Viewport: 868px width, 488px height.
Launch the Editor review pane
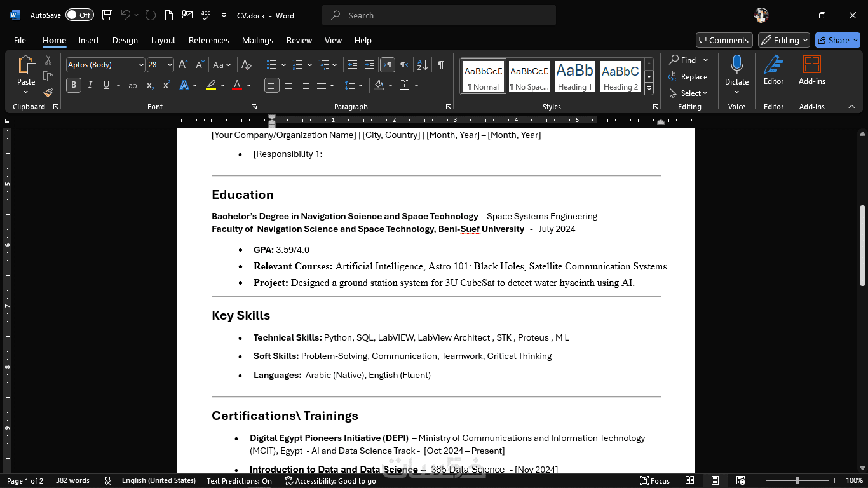tap(773, 70)
